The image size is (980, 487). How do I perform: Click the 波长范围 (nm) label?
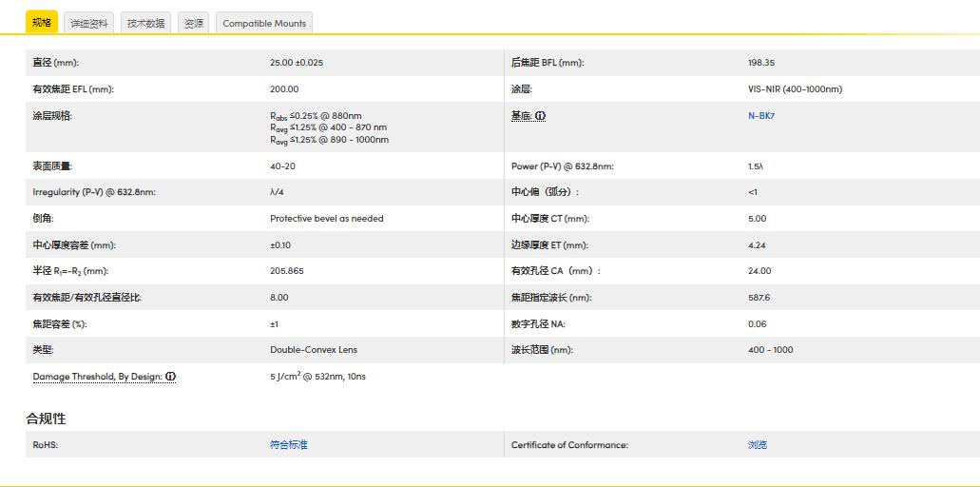[x=542, y=349]
